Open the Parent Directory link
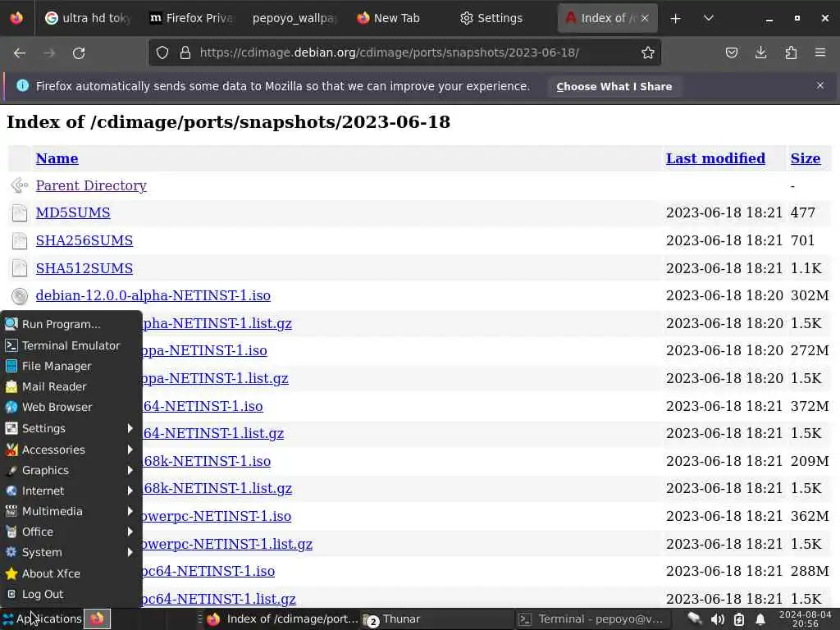The height and width of the screenshot is (630, 840). pos(91,185)
